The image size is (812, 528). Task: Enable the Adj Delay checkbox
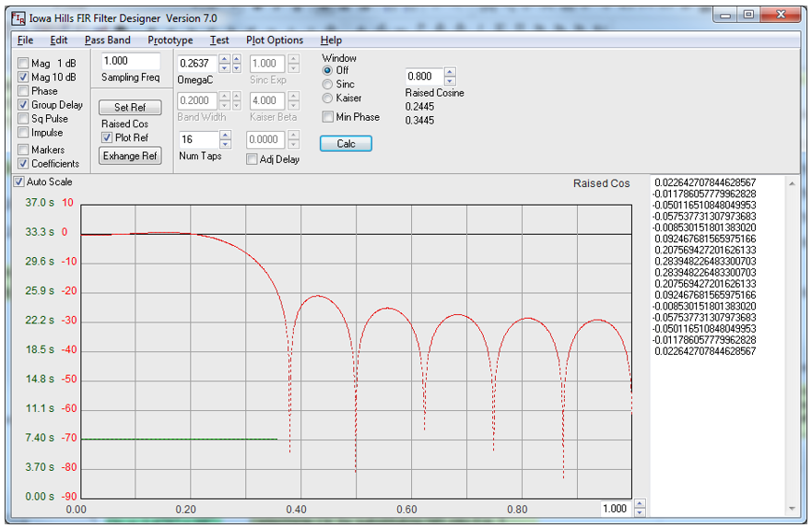252,159
